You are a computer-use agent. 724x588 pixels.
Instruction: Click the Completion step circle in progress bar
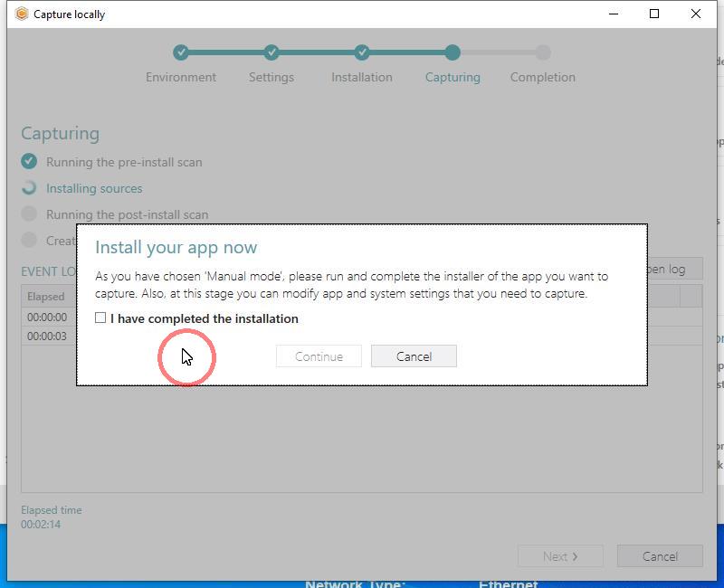point(542,52)
